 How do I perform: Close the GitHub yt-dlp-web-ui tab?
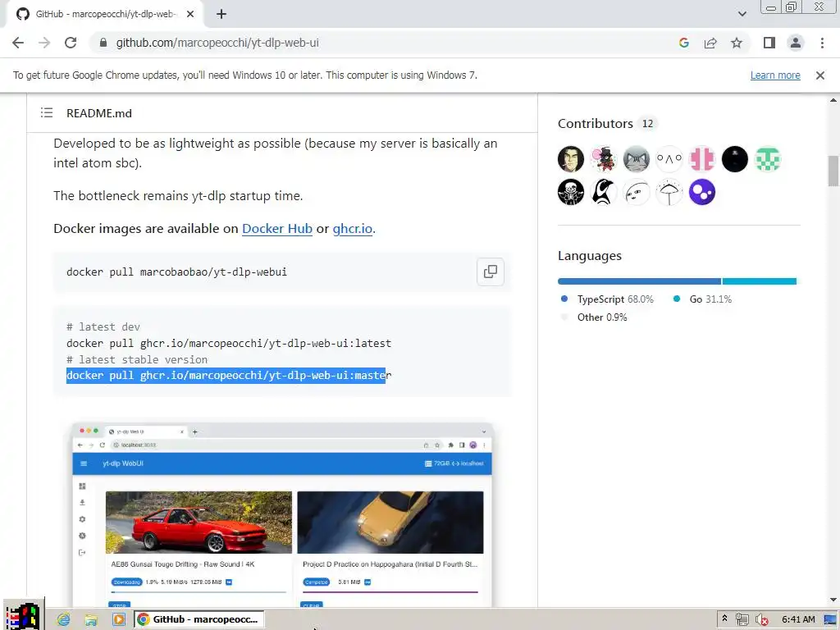(190, 14)
